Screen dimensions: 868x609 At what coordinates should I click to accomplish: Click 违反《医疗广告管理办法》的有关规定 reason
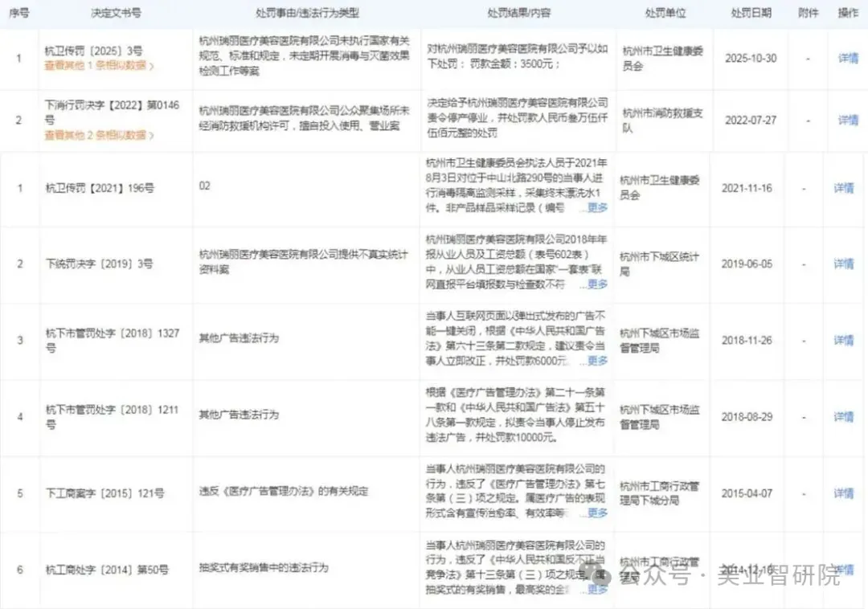pos(284,491)
